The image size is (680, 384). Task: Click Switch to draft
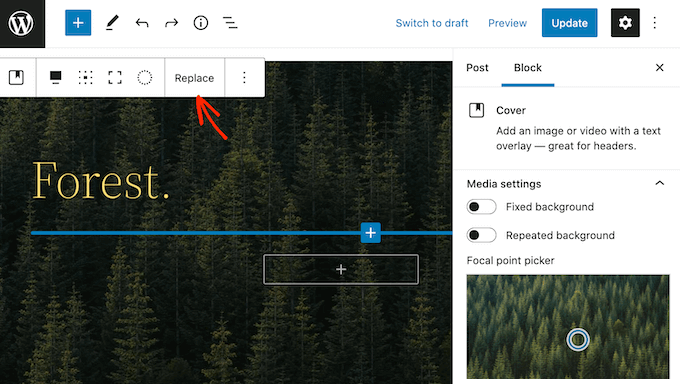point(432,23)
